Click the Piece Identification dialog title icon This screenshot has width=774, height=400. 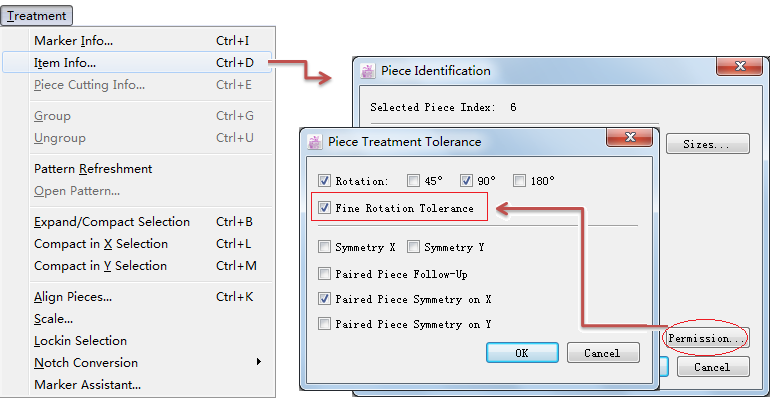pyautogui.click(x=368, y=71)
